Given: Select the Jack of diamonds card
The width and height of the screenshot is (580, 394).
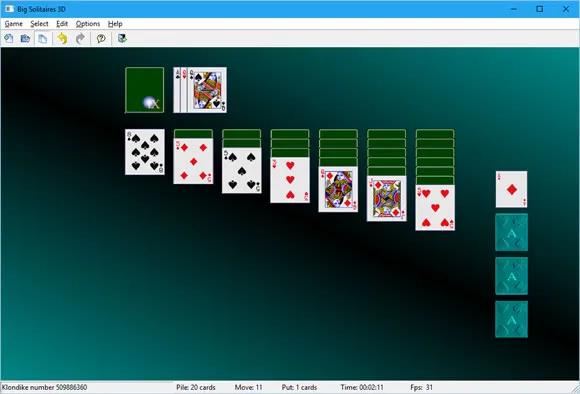Looking at the screenshot, I should click(x=387, y=198).
